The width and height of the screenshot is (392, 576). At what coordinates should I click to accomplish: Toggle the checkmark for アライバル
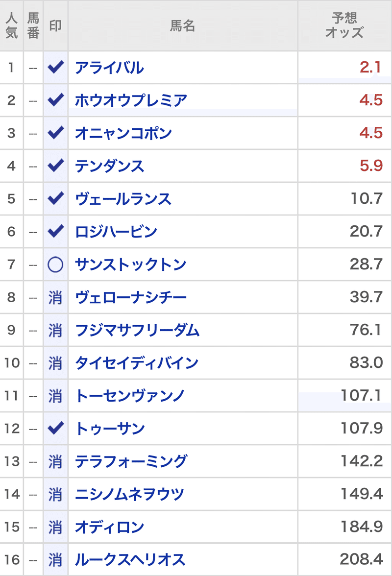[x=55, y=67]
